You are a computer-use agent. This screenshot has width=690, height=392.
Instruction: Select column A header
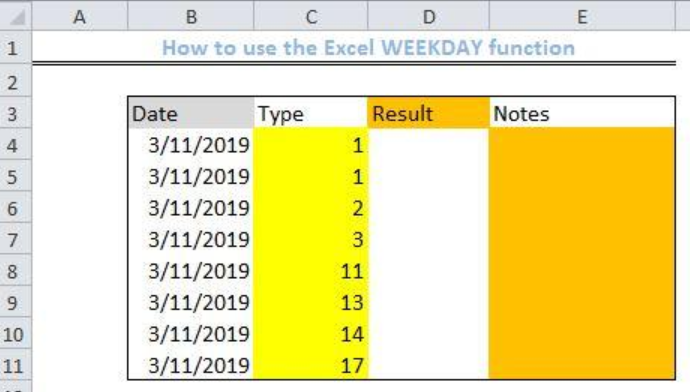point(80,16)
